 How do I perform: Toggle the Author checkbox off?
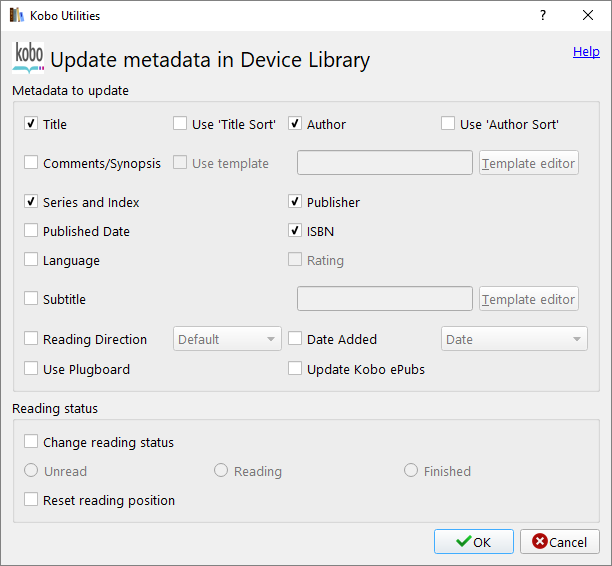click(x=296, y=124)
